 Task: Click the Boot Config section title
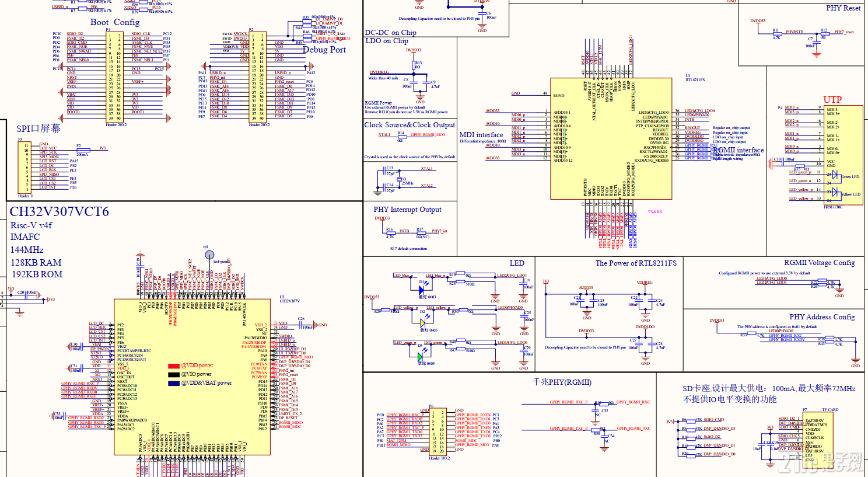[115, 22]
